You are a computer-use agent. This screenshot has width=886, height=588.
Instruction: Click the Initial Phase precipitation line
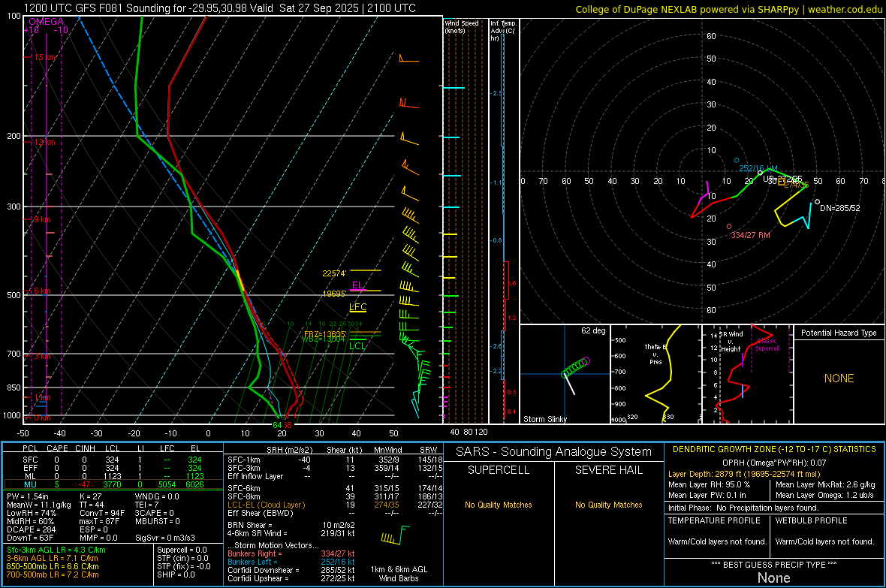[x=743, y=508]
